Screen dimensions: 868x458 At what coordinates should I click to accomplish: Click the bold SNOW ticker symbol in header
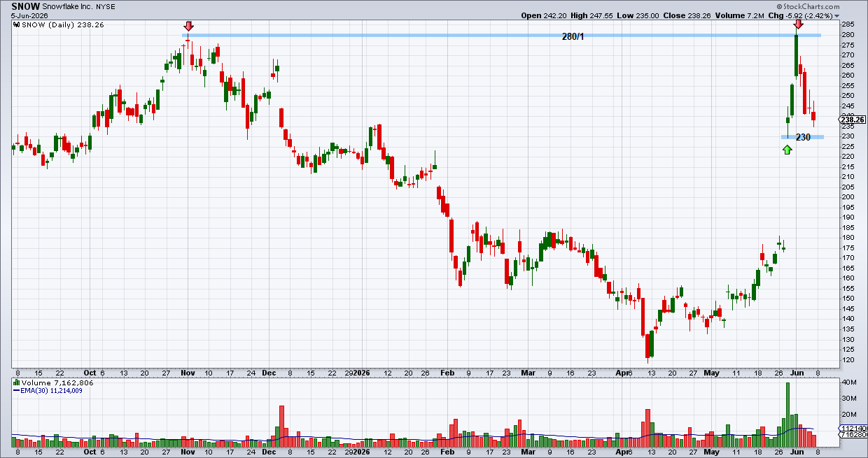click(25, 6)
